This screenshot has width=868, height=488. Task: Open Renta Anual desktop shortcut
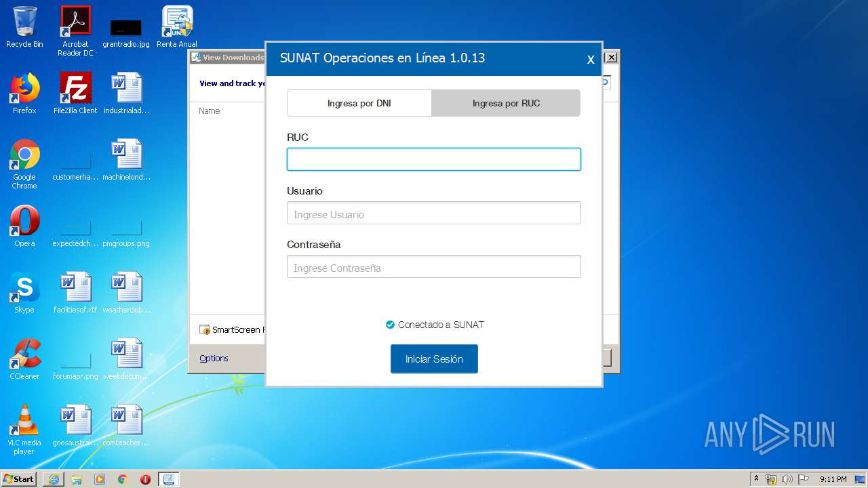tap(177, 27)
